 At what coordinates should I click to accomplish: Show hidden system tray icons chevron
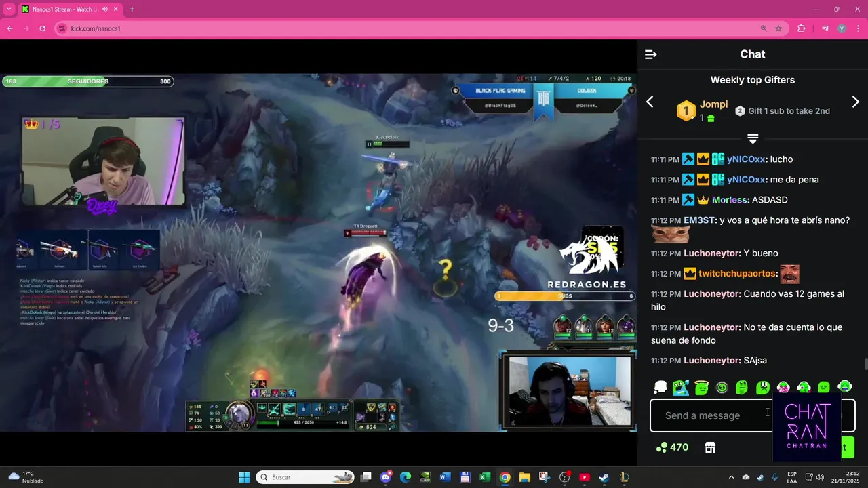click(731, 477)
